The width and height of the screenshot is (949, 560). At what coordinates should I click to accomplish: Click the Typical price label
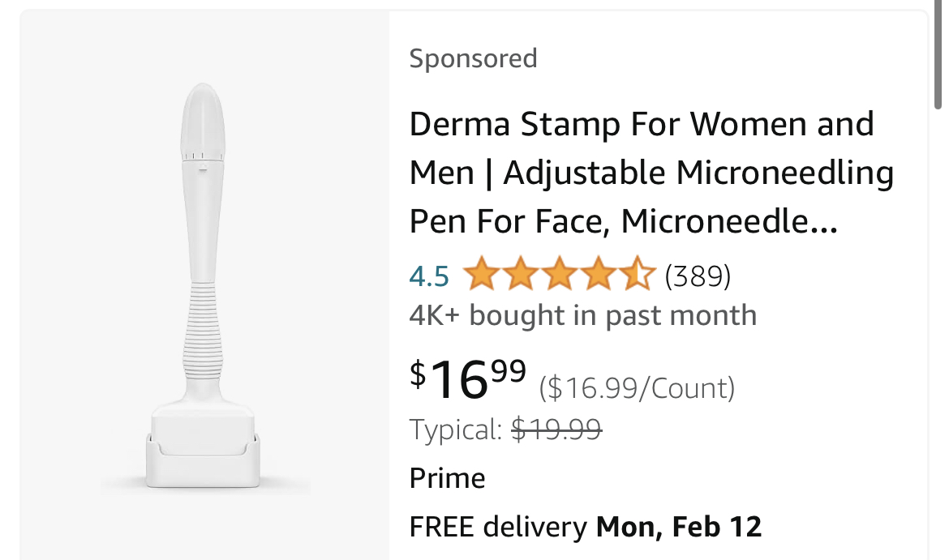pos(456,430)
